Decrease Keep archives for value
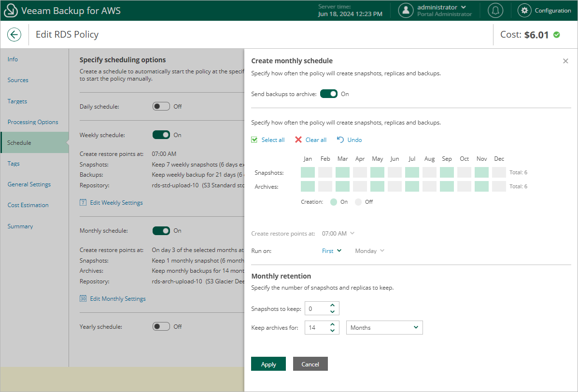 point(333,331)
